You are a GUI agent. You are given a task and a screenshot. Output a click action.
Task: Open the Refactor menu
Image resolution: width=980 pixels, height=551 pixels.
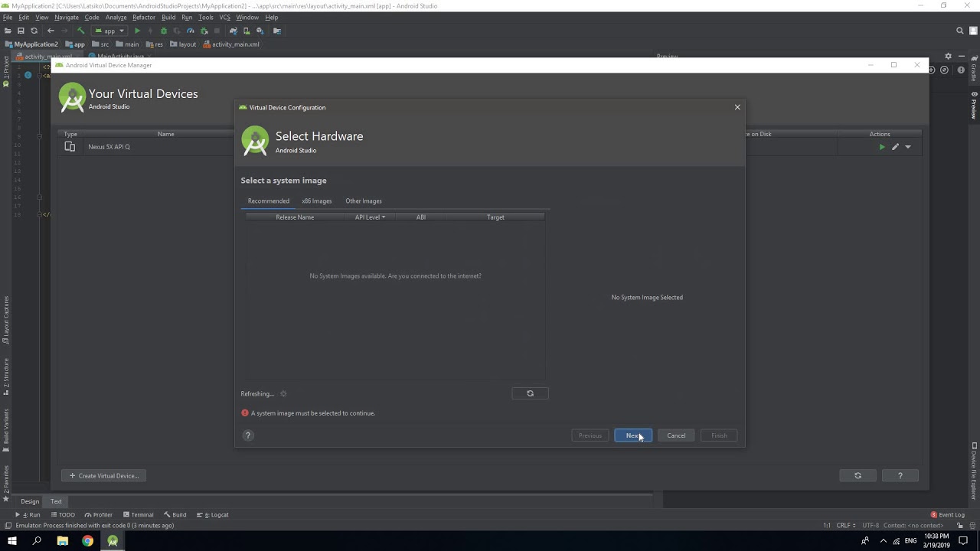click(x=144, y=17)
